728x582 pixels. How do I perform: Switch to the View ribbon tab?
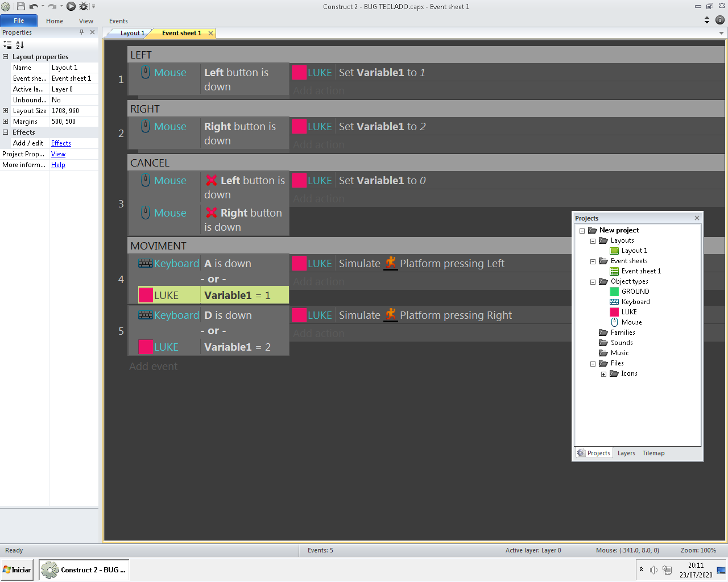pyautogui.click(x=86, y=21)
